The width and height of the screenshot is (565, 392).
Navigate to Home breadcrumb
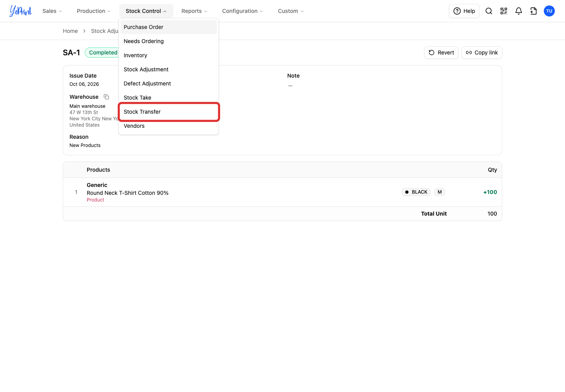tap(70, 31)
